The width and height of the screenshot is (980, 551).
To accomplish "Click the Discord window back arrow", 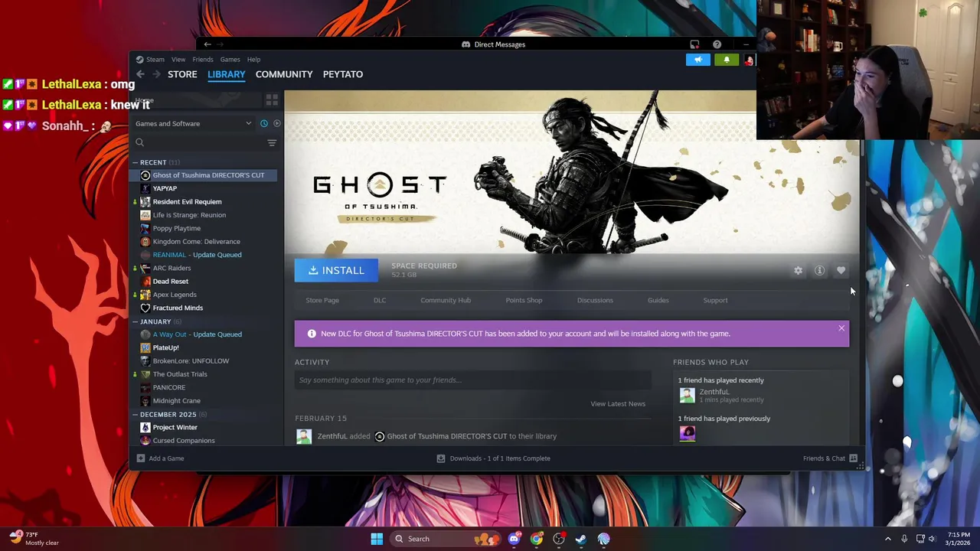I will click(207, 44).
